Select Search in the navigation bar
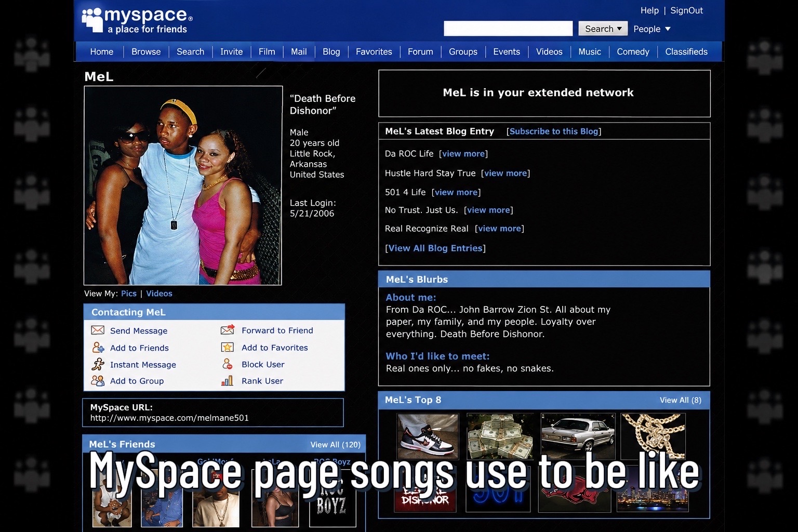 tap(190, 52)
